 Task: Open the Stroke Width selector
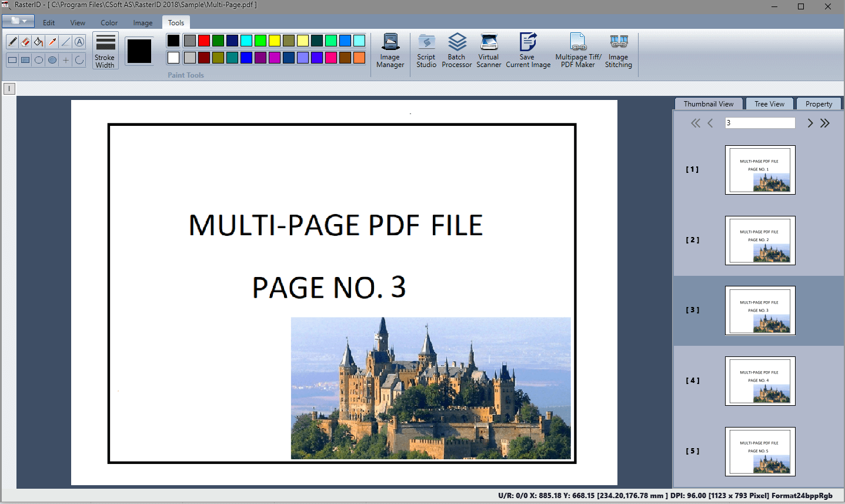click(105, 51)
